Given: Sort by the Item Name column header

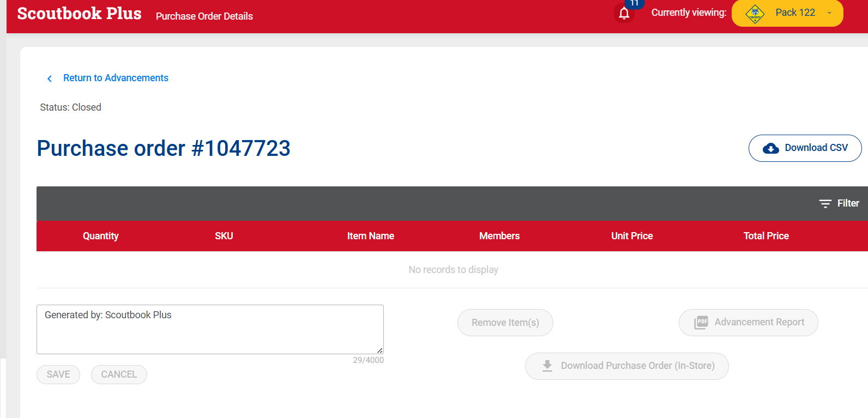Looking at the screenshot, I should tap(371, 236).
